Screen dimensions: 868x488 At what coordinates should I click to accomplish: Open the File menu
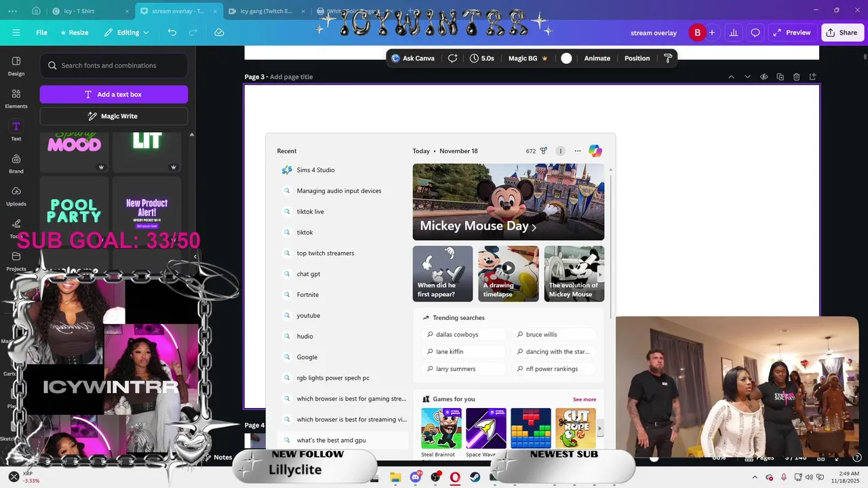pyautogui.click(x=42, y=33)
